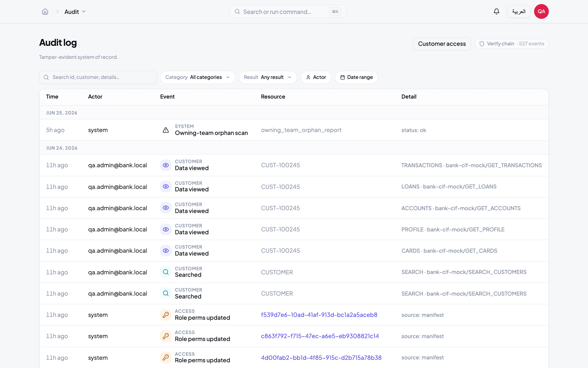
Task: Click ACCOUNTS · bank-cif-mock/GET_ACCOUNTS detail
Action: 461,208
